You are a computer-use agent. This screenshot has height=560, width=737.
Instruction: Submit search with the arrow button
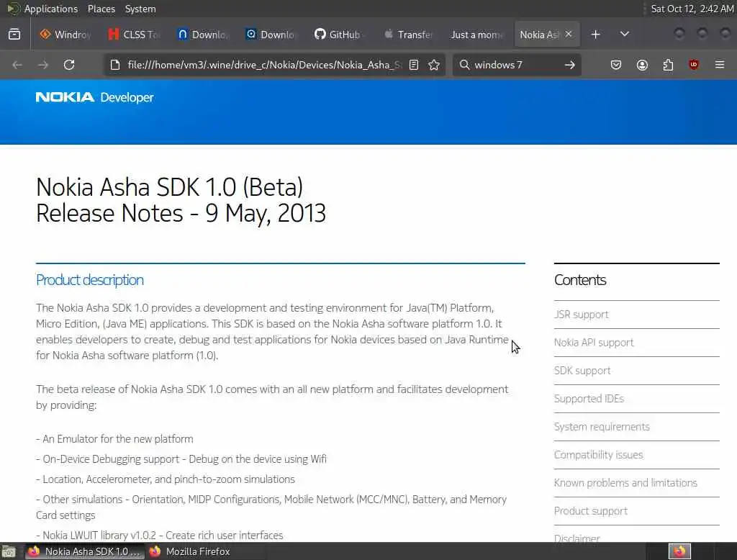tap(570, 65)
